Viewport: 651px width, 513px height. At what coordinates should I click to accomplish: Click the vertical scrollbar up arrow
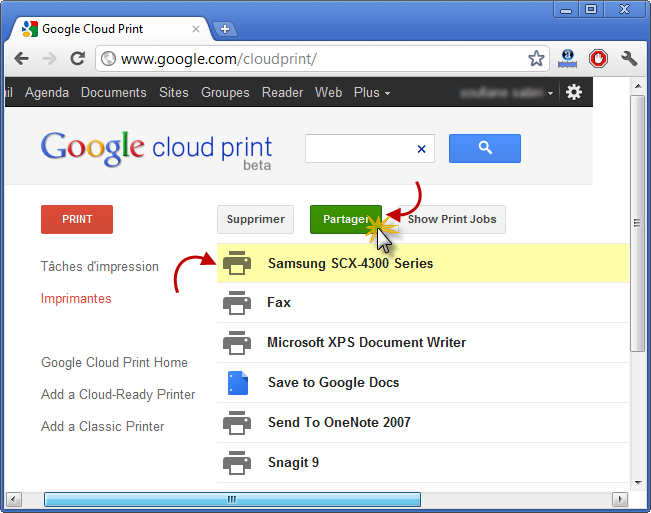(x=637, y=86)
